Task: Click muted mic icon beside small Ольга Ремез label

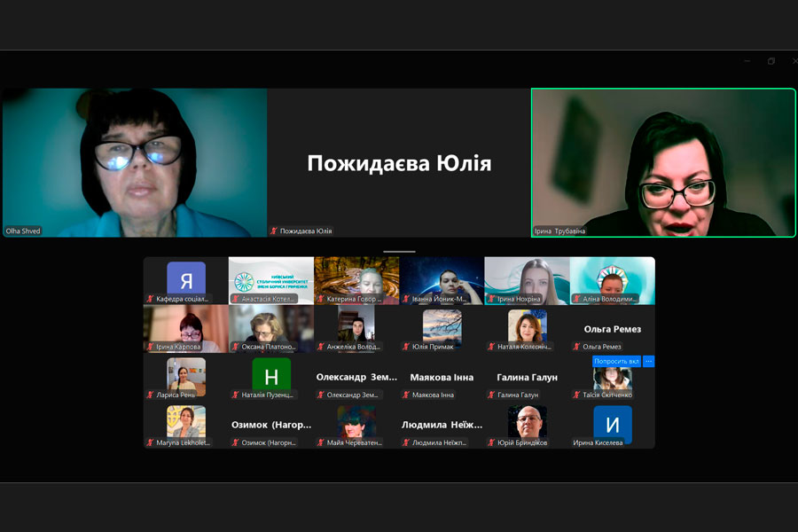Action: [x=576, y=347]
